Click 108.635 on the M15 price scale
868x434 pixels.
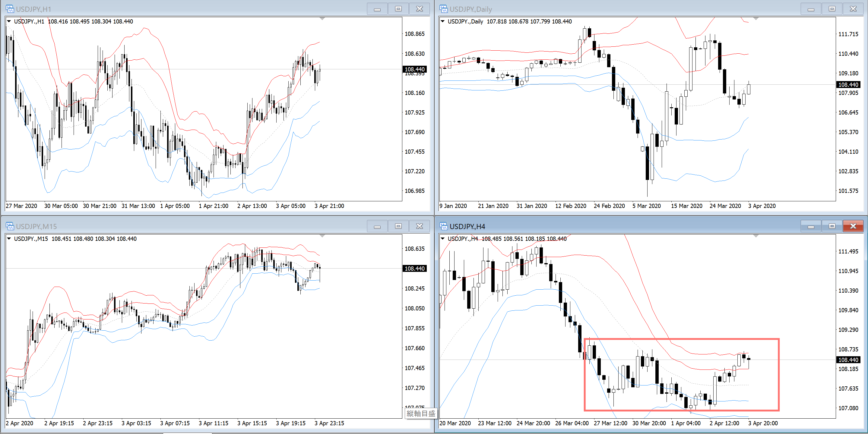click(x=414, y=248)
